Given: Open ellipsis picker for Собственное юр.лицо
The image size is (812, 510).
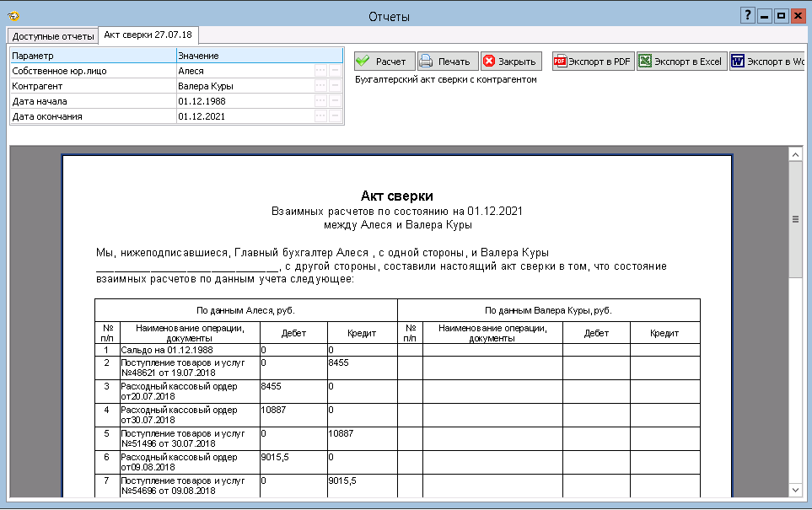Looking at the screenshot, I should pyautogui.click(x=320, y=71).
